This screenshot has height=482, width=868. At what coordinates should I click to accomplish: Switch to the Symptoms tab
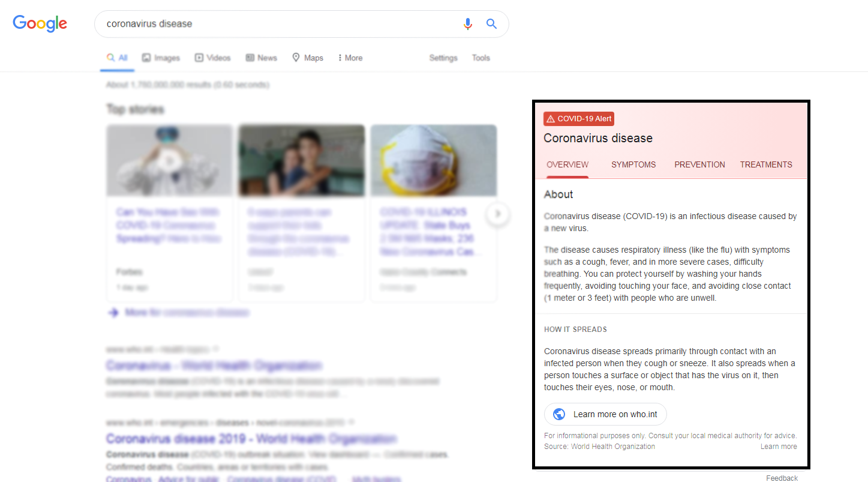coord(633,164)
